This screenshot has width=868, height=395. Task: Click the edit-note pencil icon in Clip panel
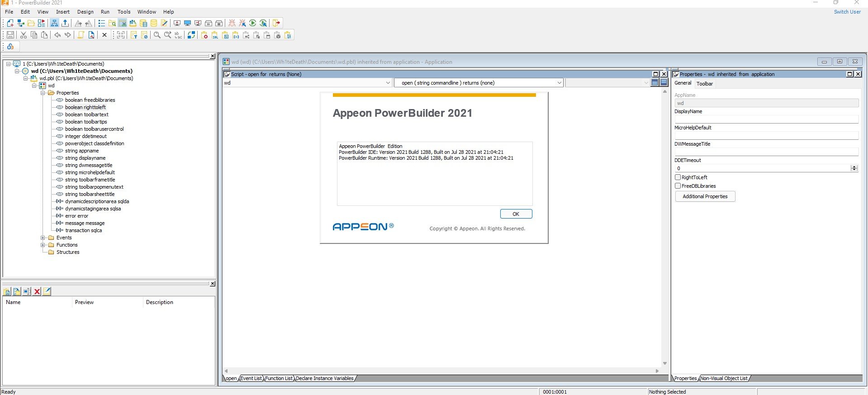click(x=47, y=291)
